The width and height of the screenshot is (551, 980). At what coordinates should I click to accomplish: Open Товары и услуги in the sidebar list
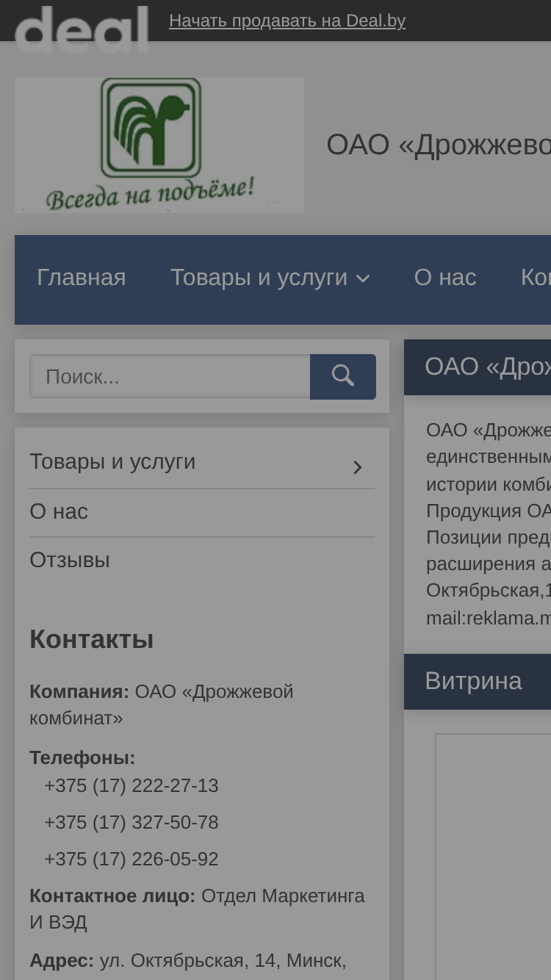click(x=112, y=461)
